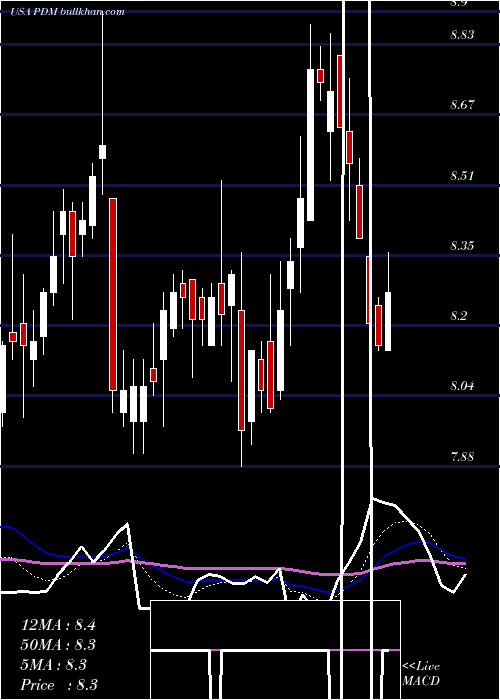
Task: Click the '12MA : 8.4' readout
Action: click(58, 625)
